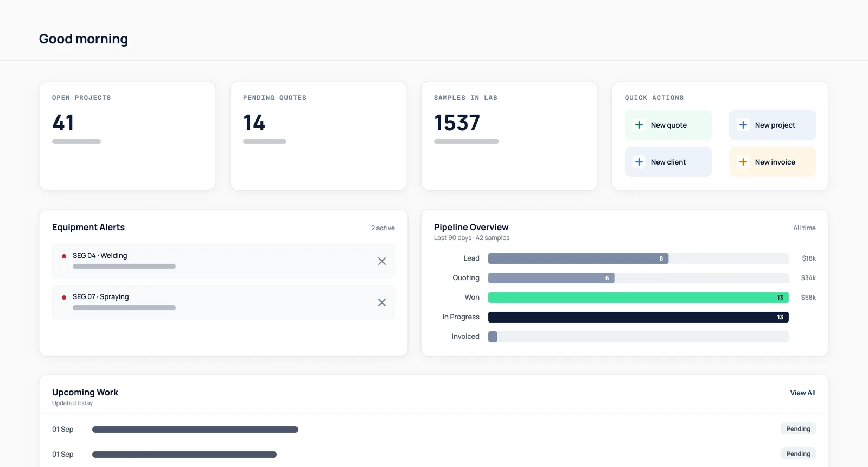Click the In Progress stage label
This screenshot has height=467, width=868.
pyautogui.click(x=461, y=317)
